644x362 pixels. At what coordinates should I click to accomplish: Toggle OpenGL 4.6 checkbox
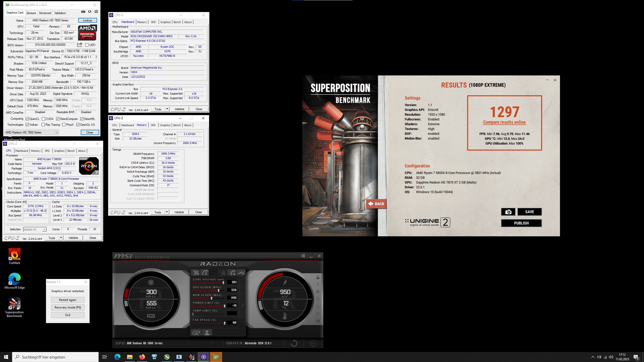click(x=78, y=124)
